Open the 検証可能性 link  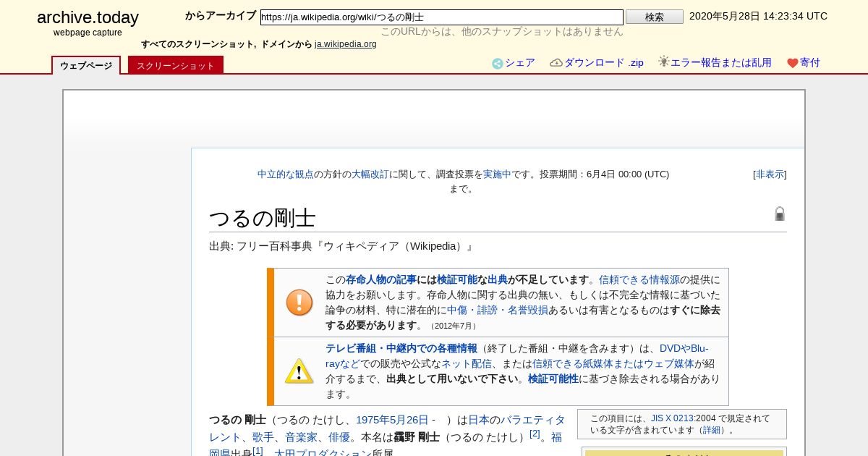[x=553, y=379]
